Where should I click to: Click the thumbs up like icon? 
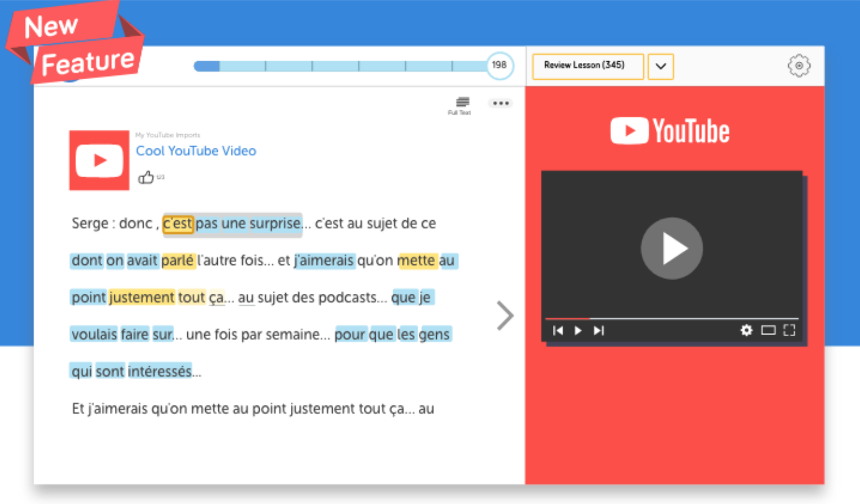146,178
